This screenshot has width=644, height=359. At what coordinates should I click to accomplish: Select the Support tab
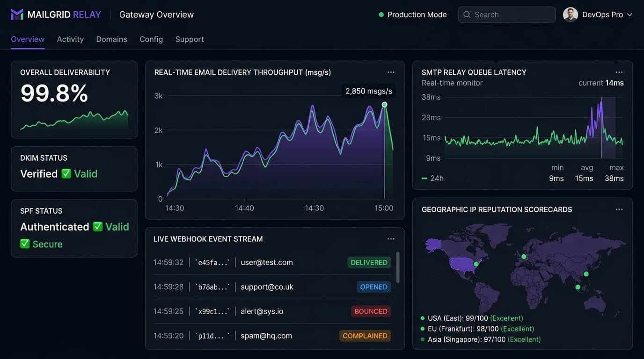190,39
